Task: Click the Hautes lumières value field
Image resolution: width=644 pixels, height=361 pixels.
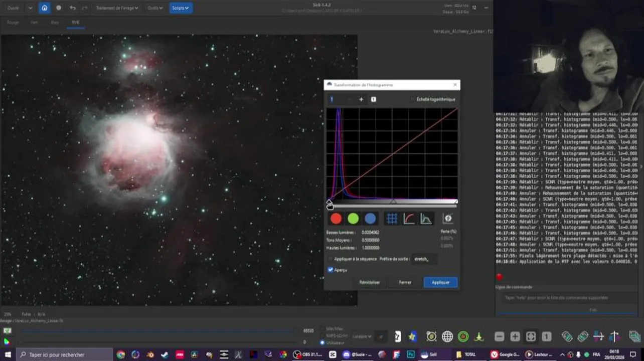Action: pyautogui.click(x=370, y=248)
